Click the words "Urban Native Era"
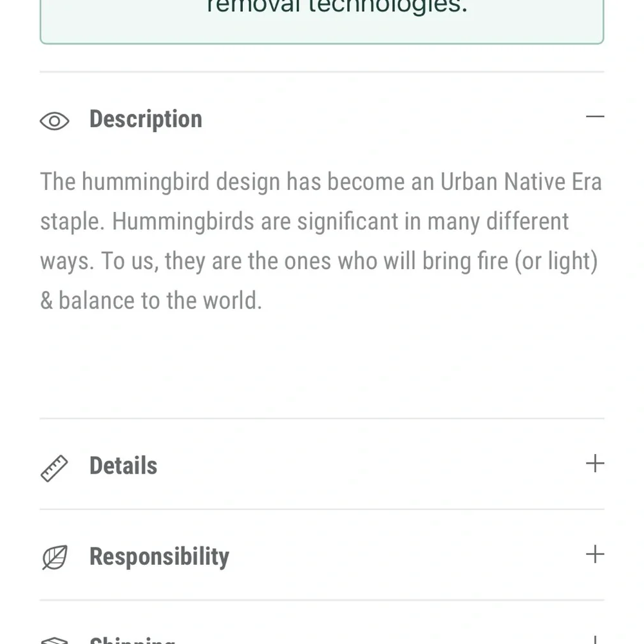The width and height of the screenshot is (644, 644). pos(521,182)
